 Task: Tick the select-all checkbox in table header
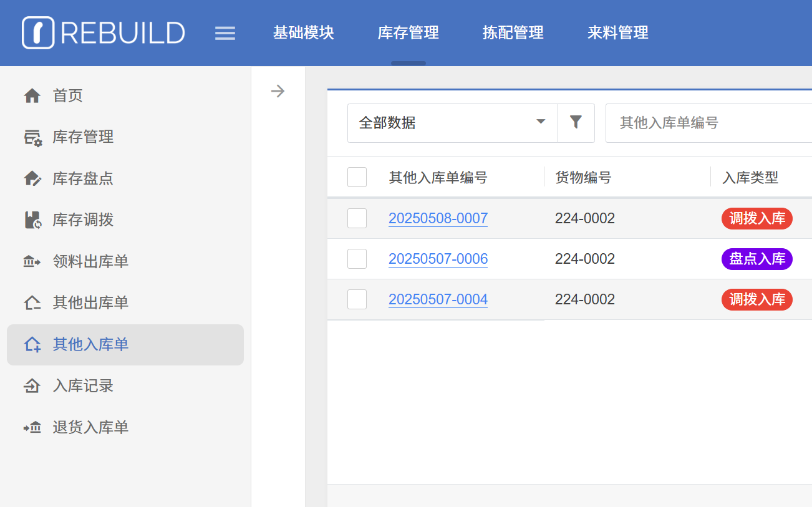(357, 178)
